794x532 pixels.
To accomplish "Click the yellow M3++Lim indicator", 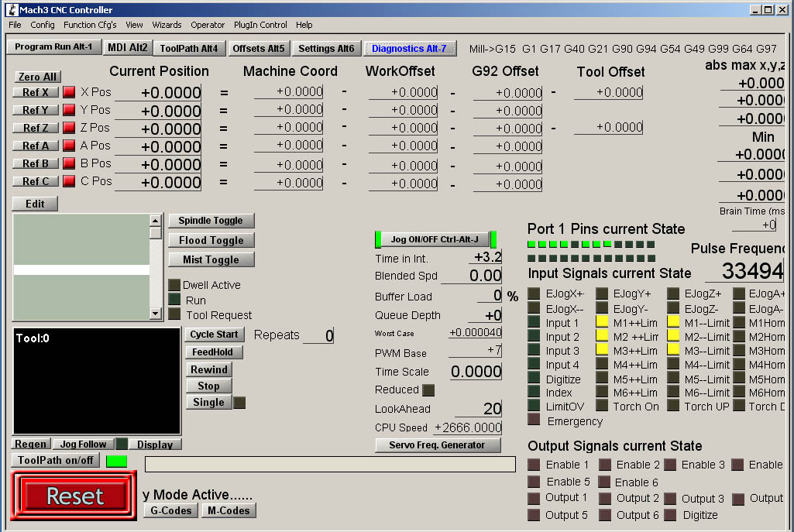I will coord(602,350).
